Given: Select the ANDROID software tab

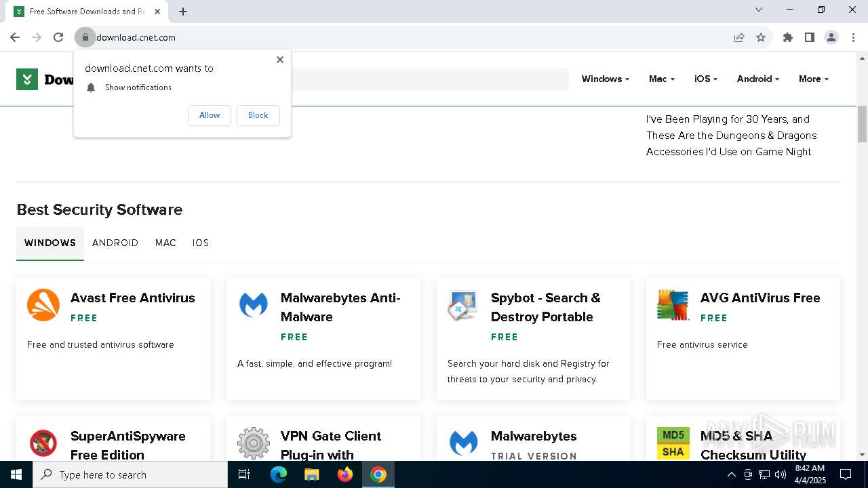Looking at the screenshot, I should pyautogui.click(x=115, y=243).
